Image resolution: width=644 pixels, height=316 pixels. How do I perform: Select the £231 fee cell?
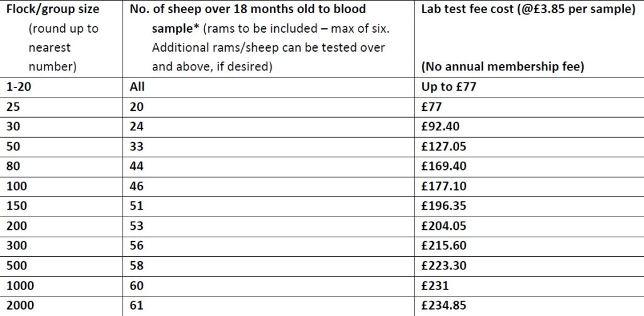coord(435,286)
